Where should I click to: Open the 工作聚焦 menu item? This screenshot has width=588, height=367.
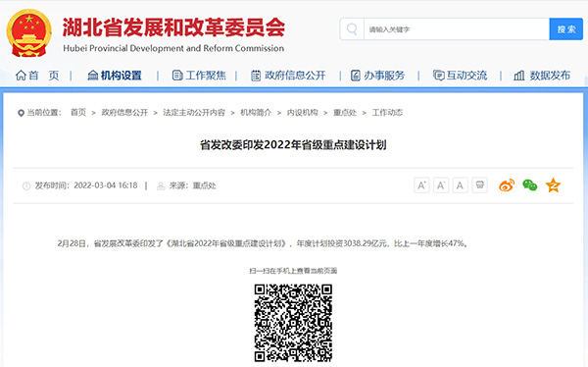199,76
